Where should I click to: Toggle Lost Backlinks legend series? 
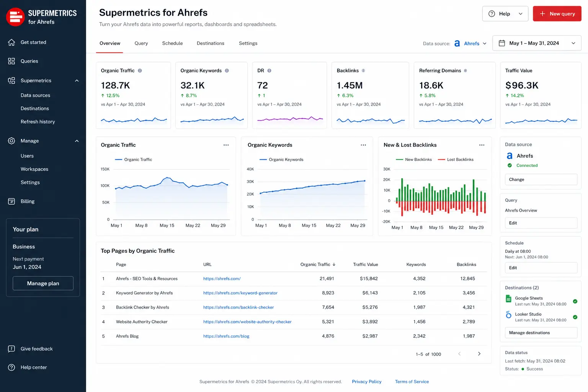[456, 160]
